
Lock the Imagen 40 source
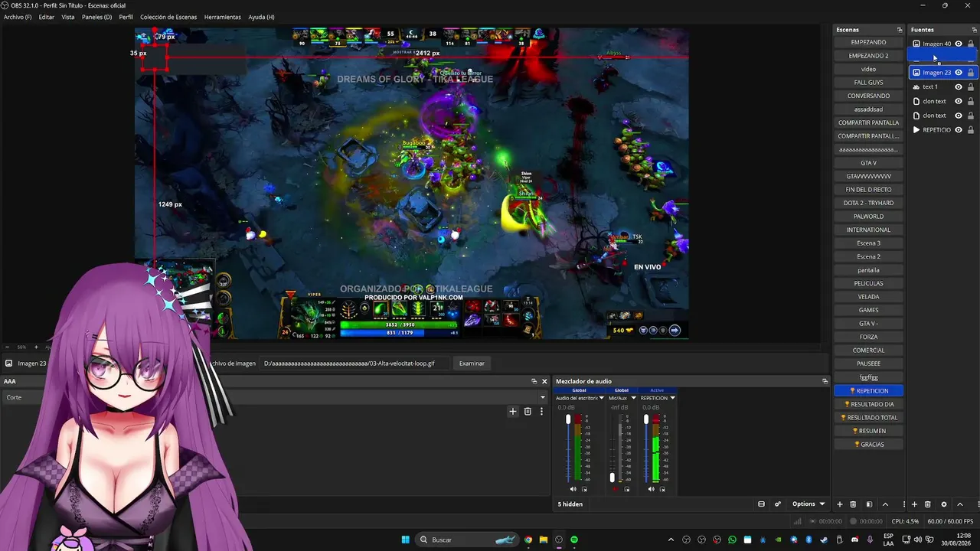(x=971, y=44)
